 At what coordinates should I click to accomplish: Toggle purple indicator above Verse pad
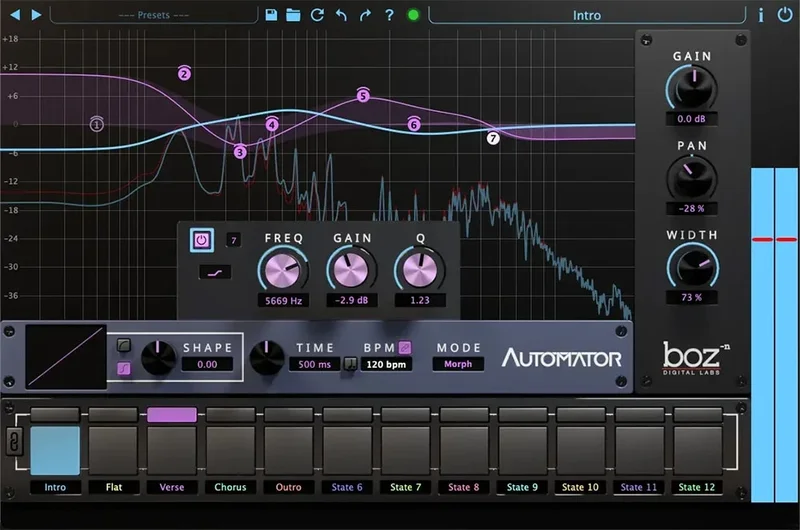tap(172, 414)
